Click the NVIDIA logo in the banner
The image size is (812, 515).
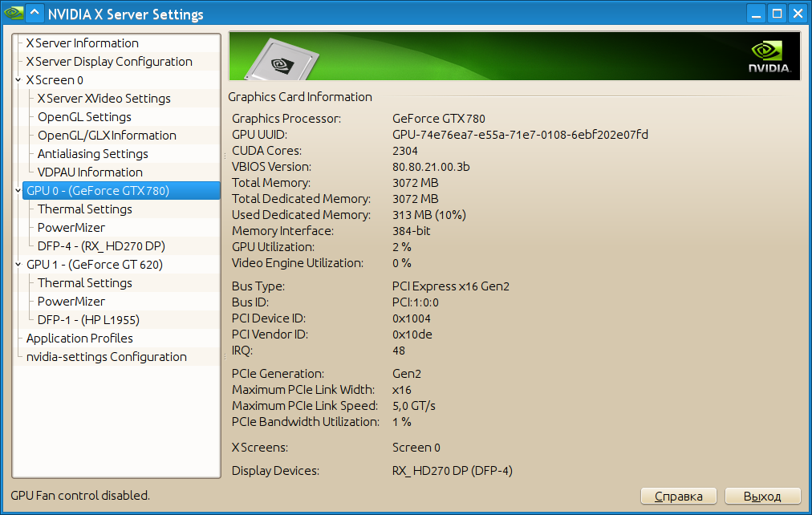tap(769, 57)
